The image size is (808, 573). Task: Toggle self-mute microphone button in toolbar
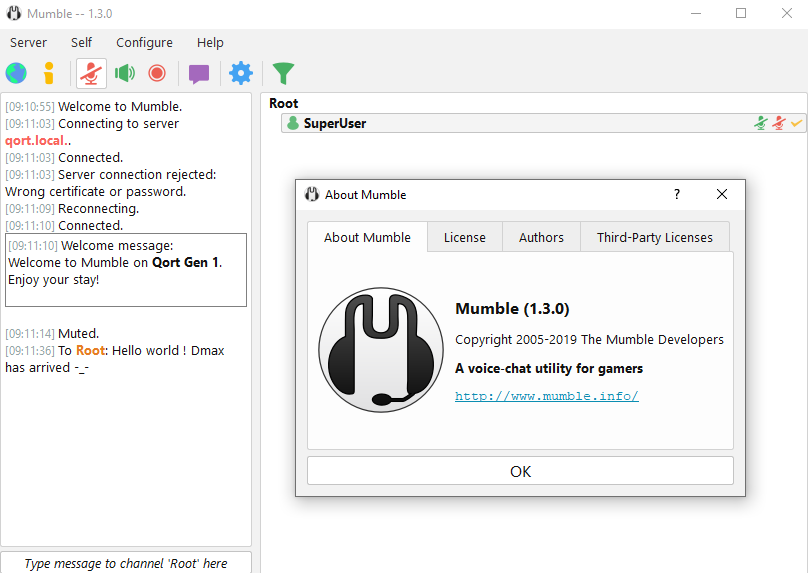pos(91,73)
